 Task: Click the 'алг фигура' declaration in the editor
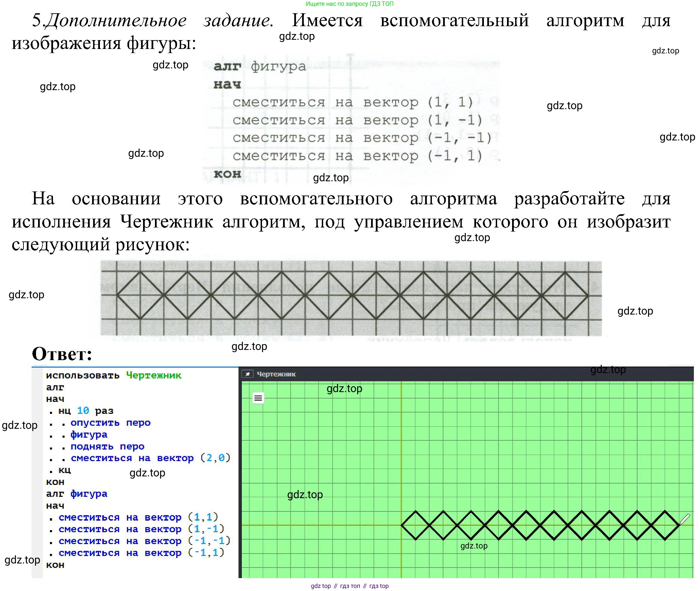click(76, 494)
